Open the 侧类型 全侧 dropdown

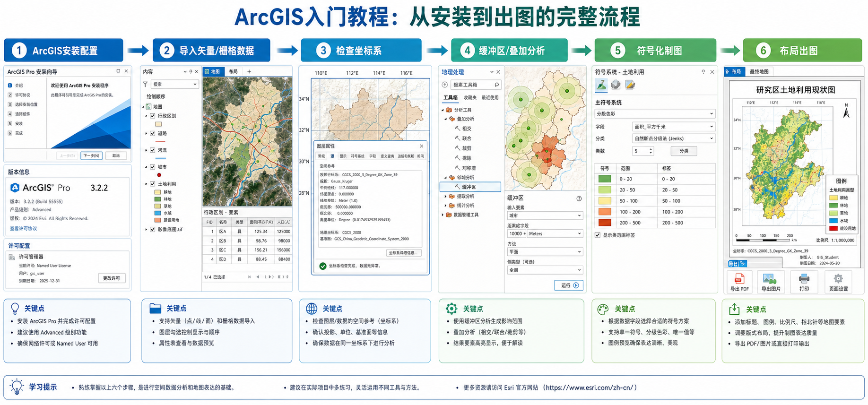pyautogui.click(x=545, y=270)
